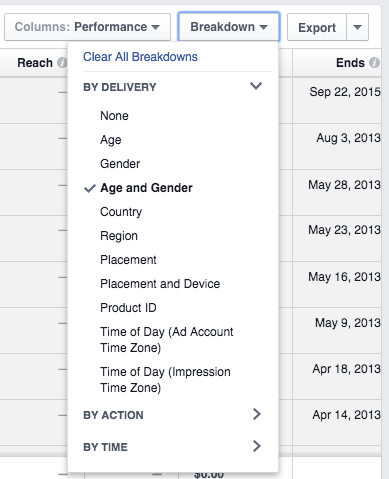Click the Export button
The image size is (389, 479).
click(317, 27)
